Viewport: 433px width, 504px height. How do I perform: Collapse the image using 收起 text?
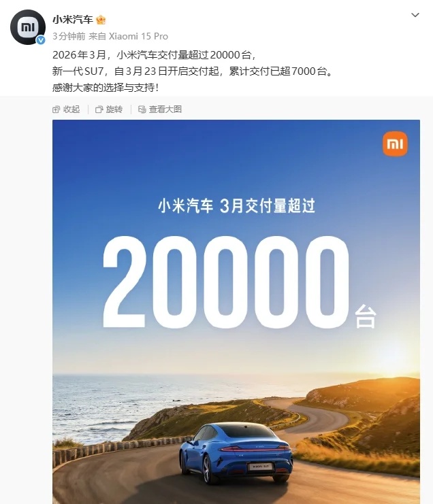71,110
